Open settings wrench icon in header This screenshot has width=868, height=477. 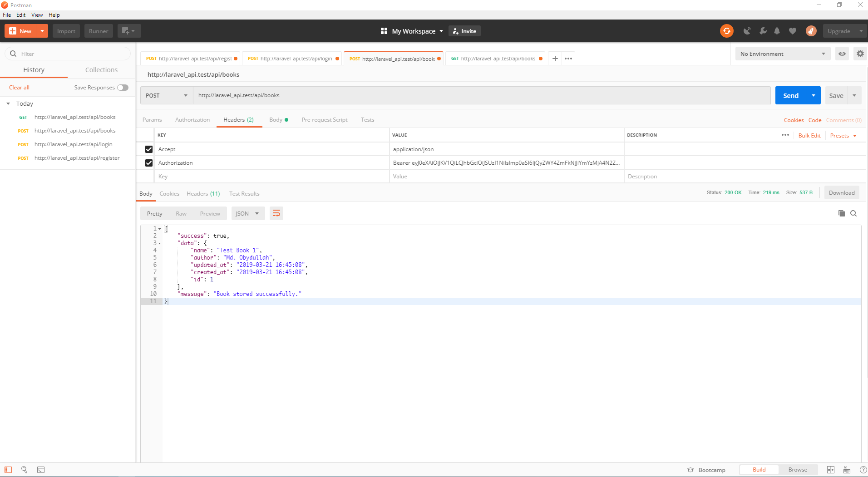click(x=763, y=31)
